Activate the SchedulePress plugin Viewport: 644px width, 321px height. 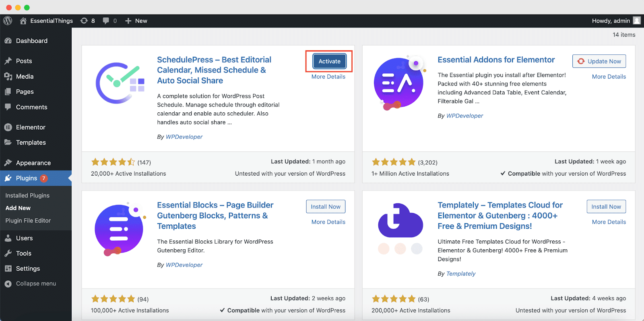(330, 61)
